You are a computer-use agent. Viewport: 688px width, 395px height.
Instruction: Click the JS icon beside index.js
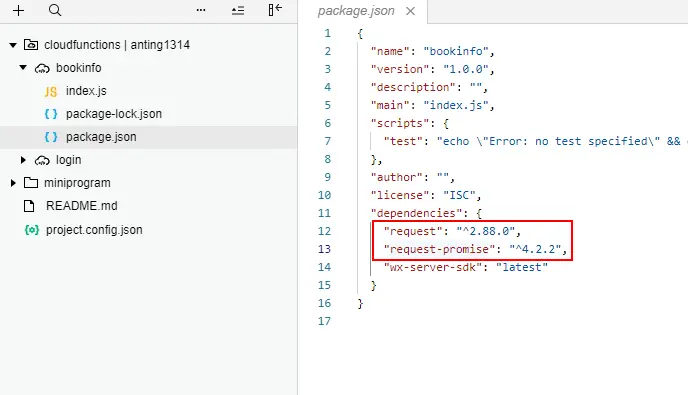coord(51,91)
